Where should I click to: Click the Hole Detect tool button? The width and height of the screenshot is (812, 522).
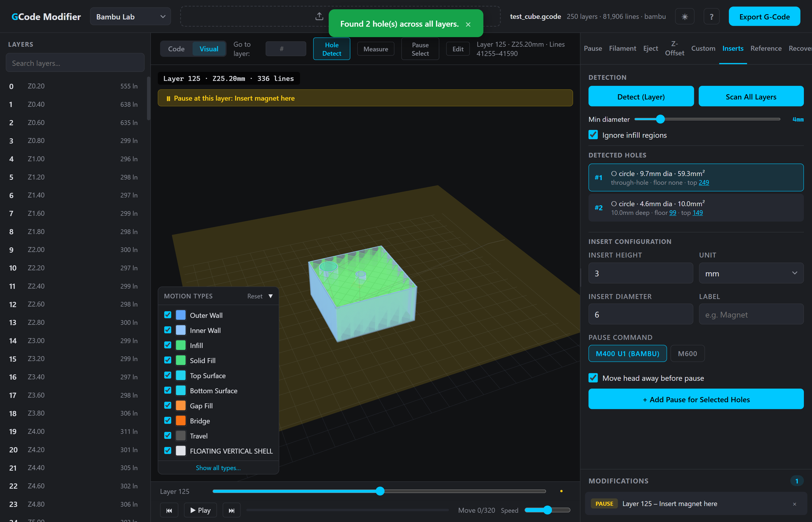(331, 49)
